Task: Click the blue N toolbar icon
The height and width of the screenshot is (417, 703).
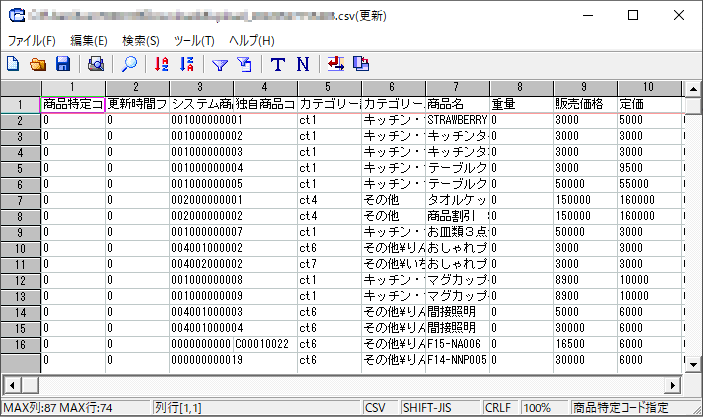Action: click(303, 64)
